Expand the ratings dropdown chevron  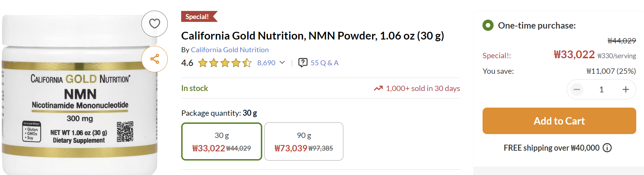click(x=282, y=62)
